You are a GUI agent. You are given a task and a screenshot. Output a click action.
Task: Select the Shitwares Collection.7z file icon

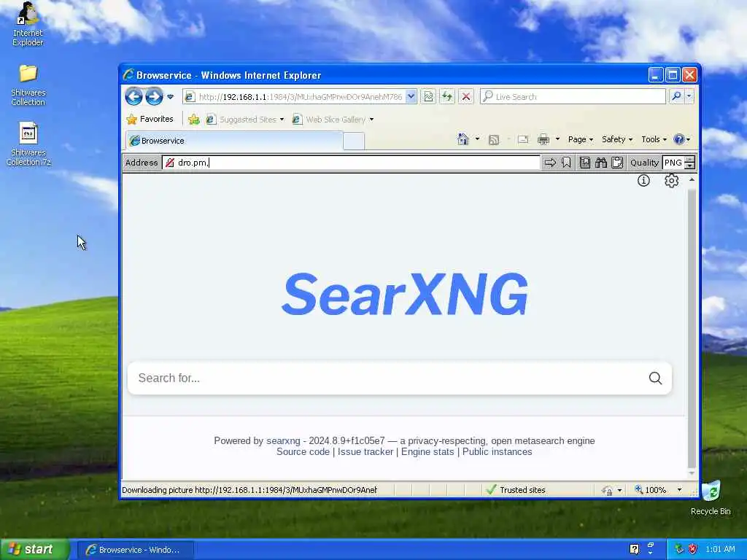28,144
